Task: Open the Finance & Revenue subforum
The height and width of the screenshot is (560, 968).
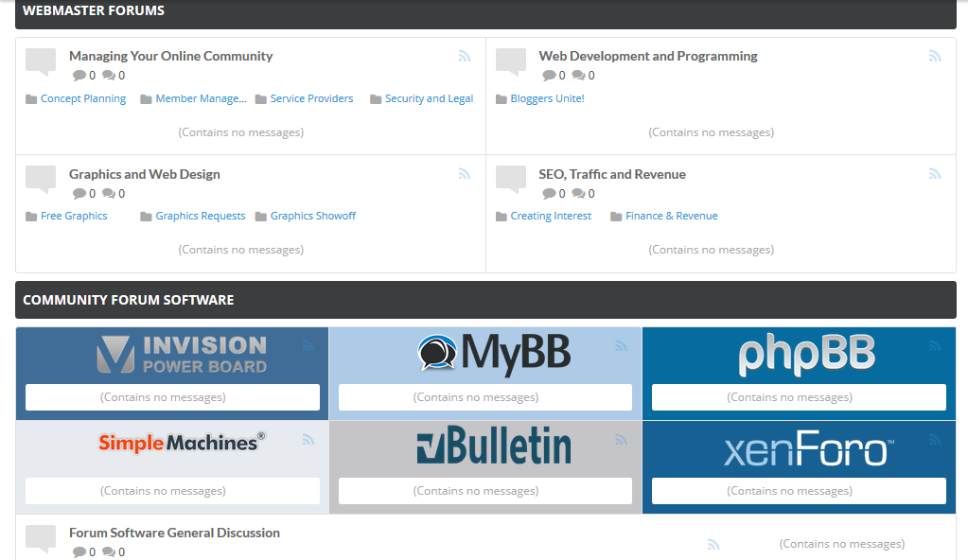Action: pos(671,216)
